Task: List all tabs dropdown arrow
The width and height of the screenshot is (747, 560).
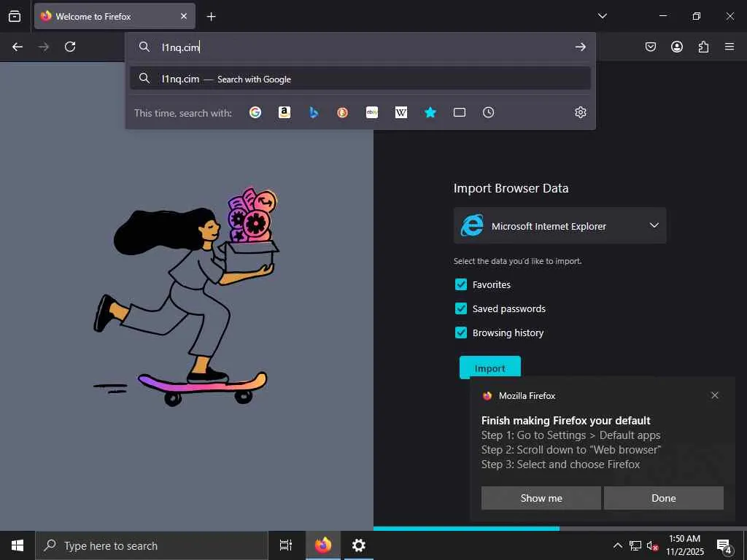Action: 602,16
